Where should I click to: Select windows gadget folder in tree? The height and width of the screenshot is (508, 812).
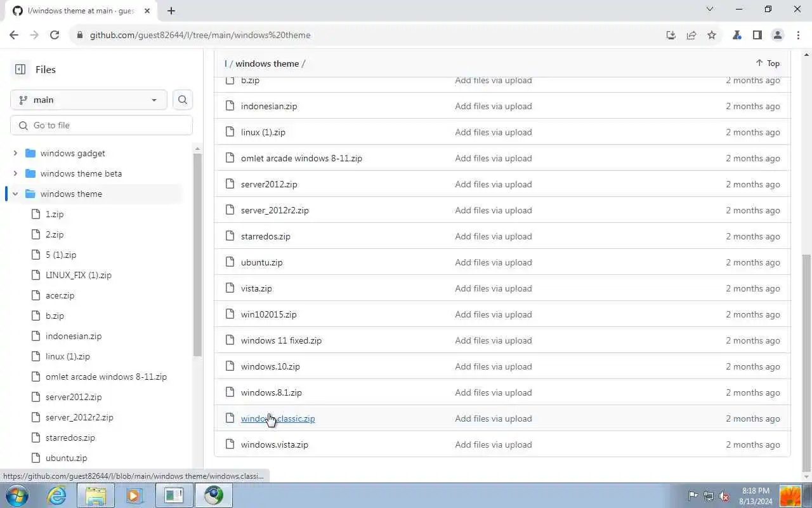[x=73, y=153]
